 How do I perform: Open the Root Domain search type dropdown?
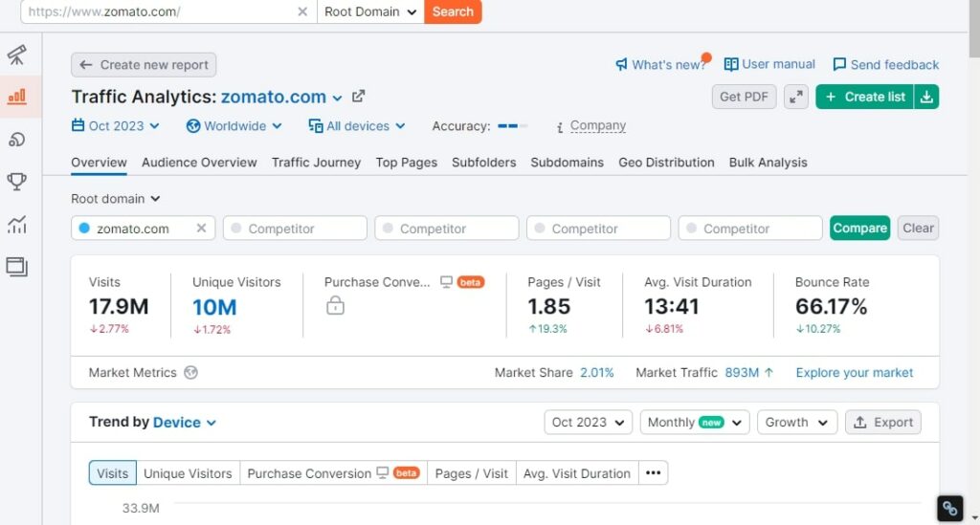pyautogui.click(x=370, y=11)
